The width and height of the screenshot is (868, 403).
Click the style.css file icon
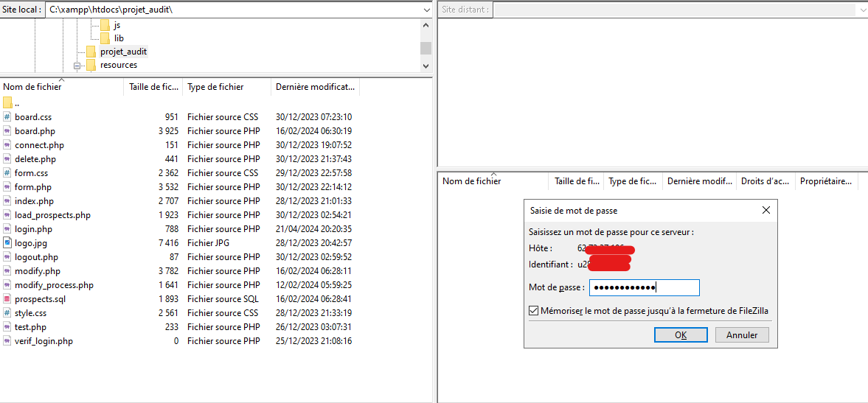point(7,313)
